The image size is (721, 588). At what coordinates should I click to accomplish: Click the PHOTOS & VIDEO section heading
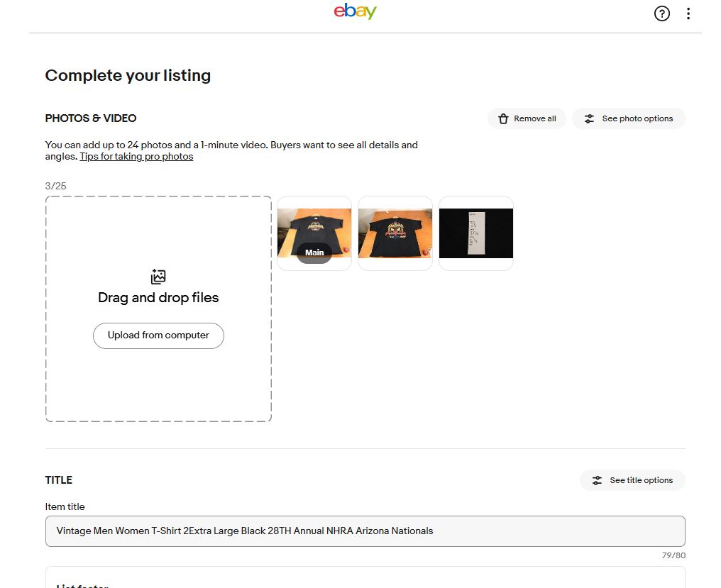(91, 118)
